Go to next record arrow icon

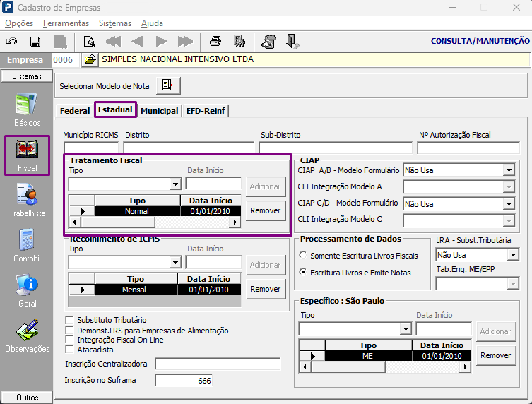pyautogui.click(x=162, y=42)
